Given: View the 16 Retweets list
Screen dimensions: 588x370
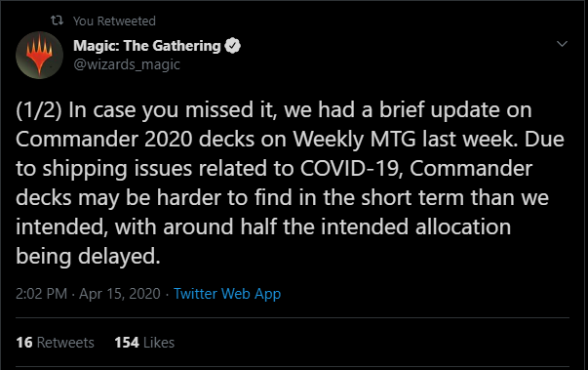Looking at the screenshot, I should tap(55, 343).
